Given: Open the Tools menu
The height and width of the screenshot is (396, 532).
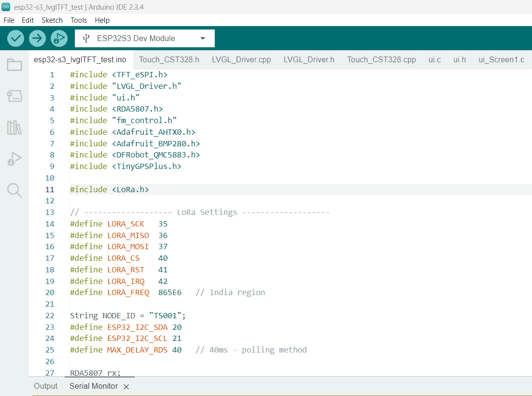Looking at the screenshot, I should (x=79, y=20).
